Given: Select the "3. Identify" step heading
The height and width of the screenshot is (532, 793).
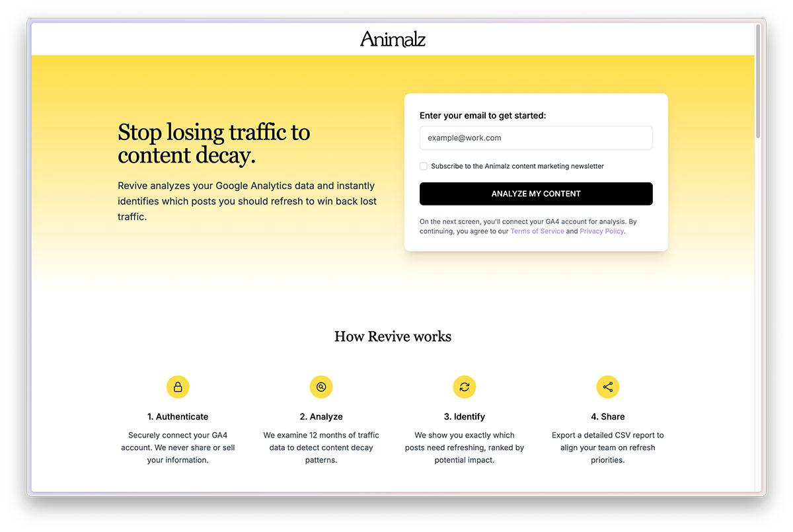Looking at the screenshot, I should pos(465,417).
